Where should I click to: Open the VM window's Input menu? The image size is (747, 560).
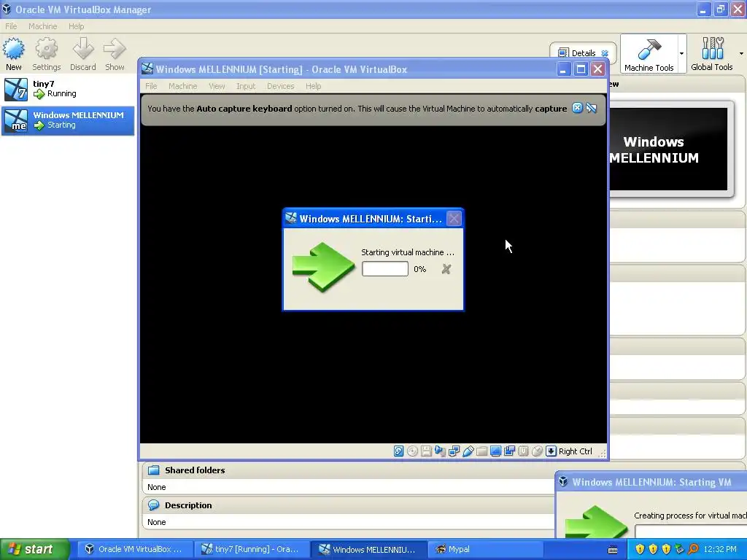click(x=246, y=86)
